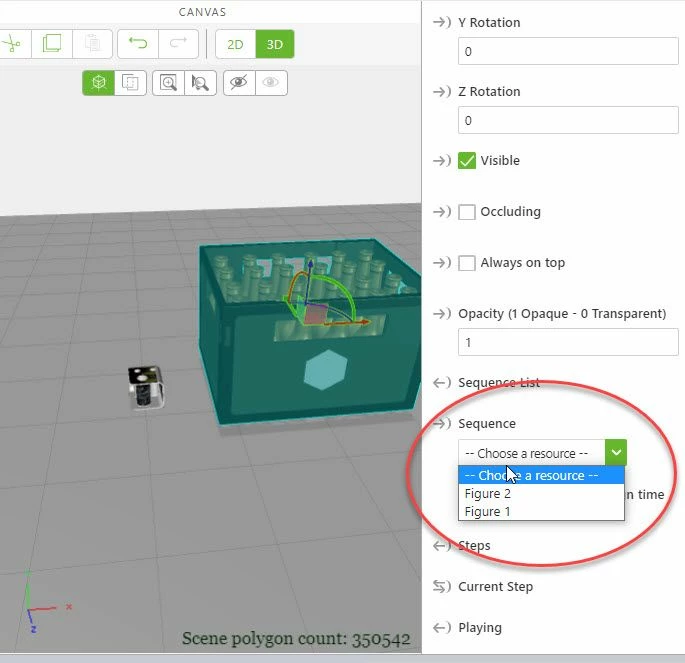Click the Sequence List label
Screen dimensions: 685x663
click(x=498, y=383)
